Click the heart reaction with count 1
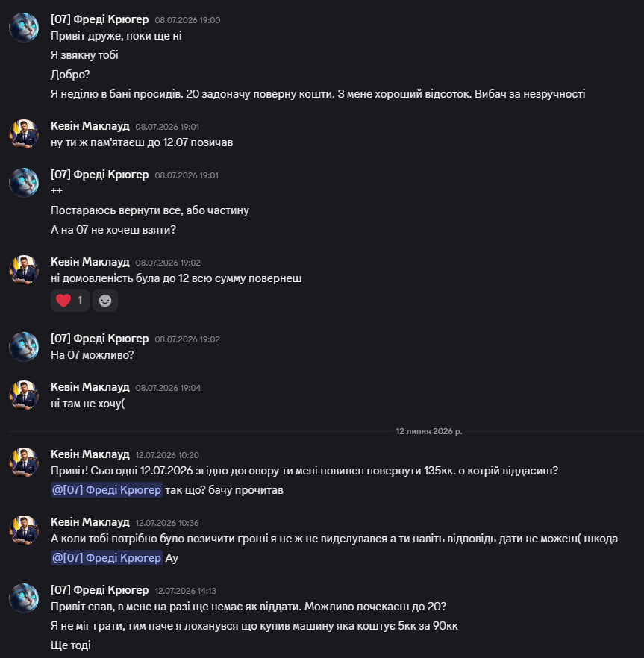644x658 pixels. (69, 301)
